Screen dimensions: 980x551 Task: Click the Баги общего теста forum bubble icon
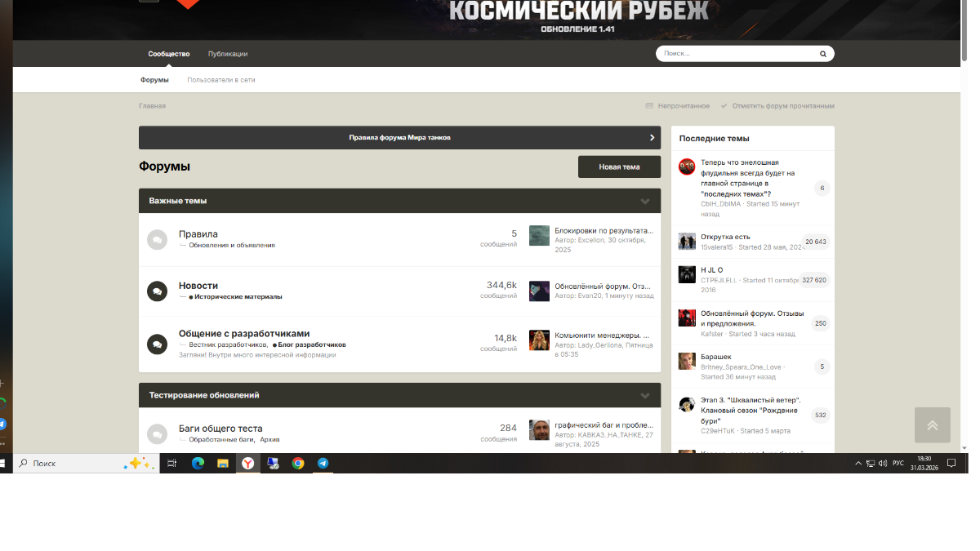[157, 433]
